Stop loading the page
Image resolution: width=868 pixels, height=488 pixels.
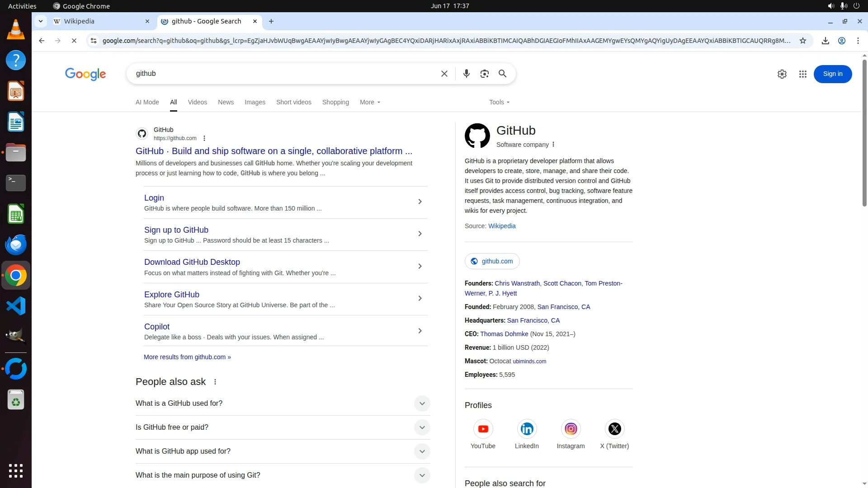pos(74,41)
